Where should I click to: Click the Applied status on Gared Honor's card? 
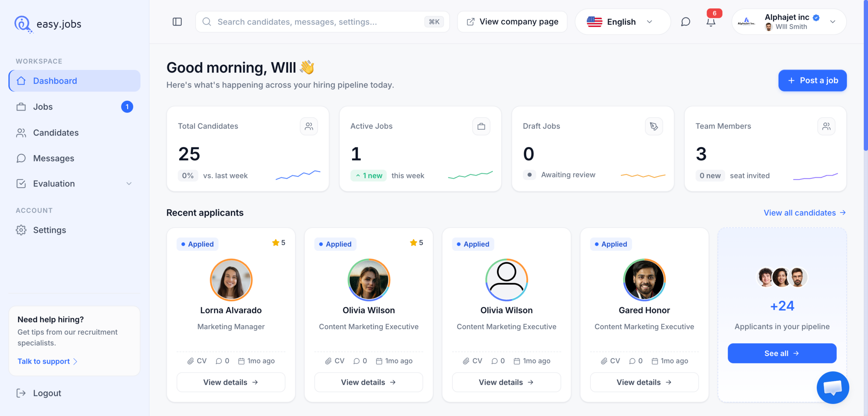coord(611,244)
